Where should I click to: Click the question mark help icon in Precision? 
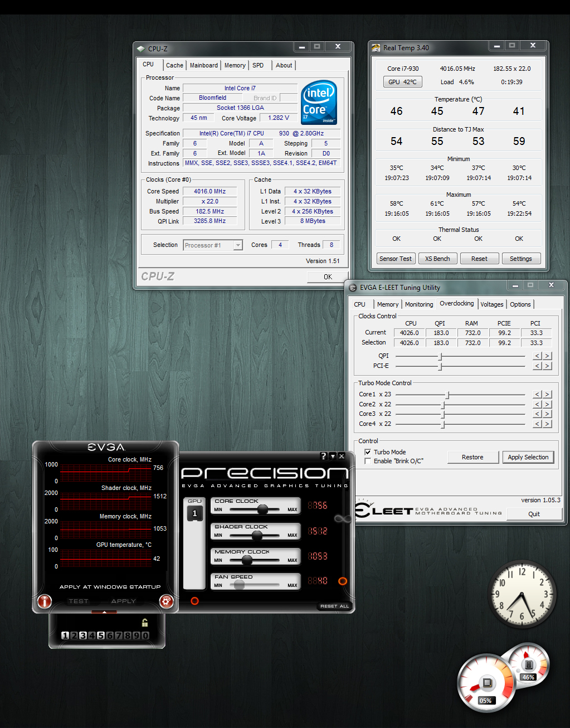pyautogui.click(x=323, y=456)
